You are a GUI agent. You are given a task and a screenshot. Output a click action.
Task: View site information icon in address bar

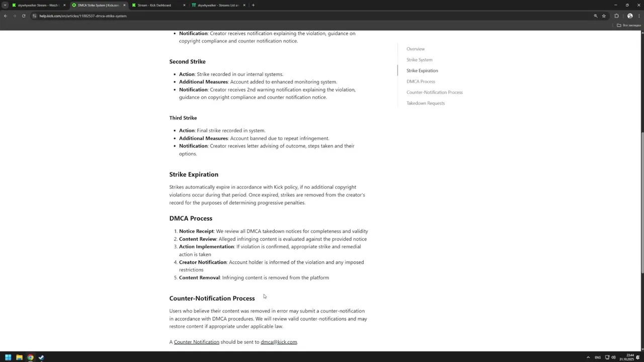tap(35, 16)
